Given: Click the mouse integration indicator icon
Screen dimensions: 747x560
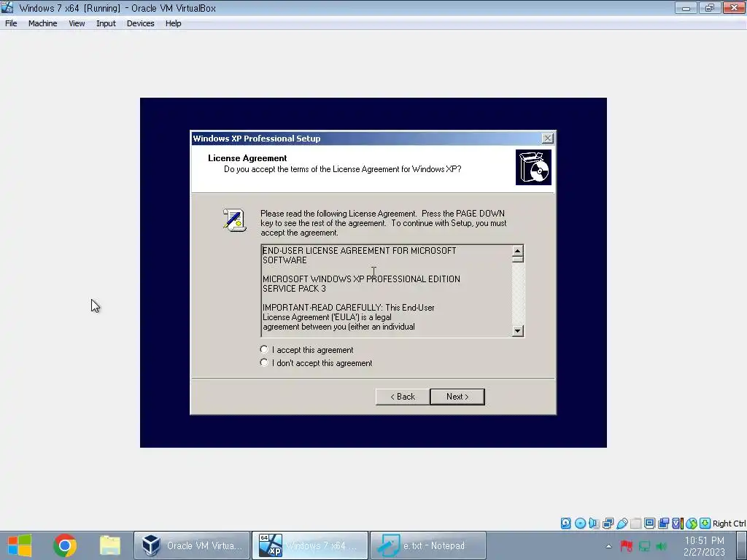Looking at the screenshot, I should (x=692, y=524).
